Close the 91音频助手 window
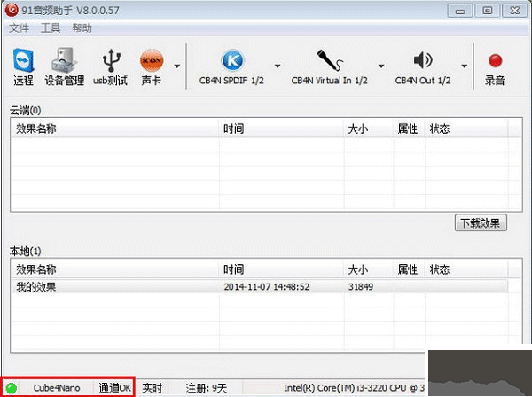 514,11
